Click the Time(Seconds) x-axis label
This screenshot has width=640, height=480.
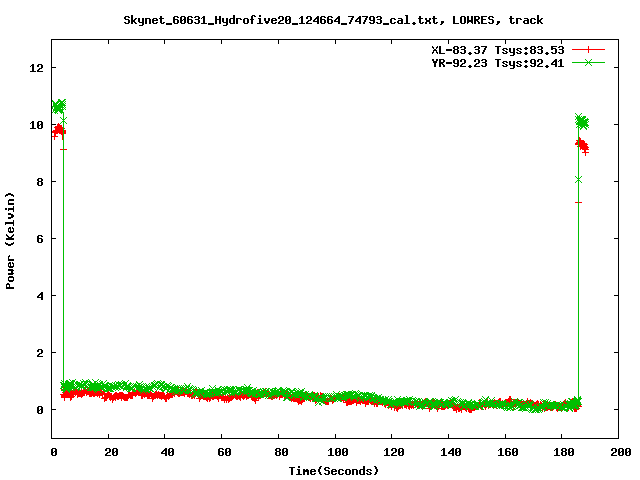point(334,471)
